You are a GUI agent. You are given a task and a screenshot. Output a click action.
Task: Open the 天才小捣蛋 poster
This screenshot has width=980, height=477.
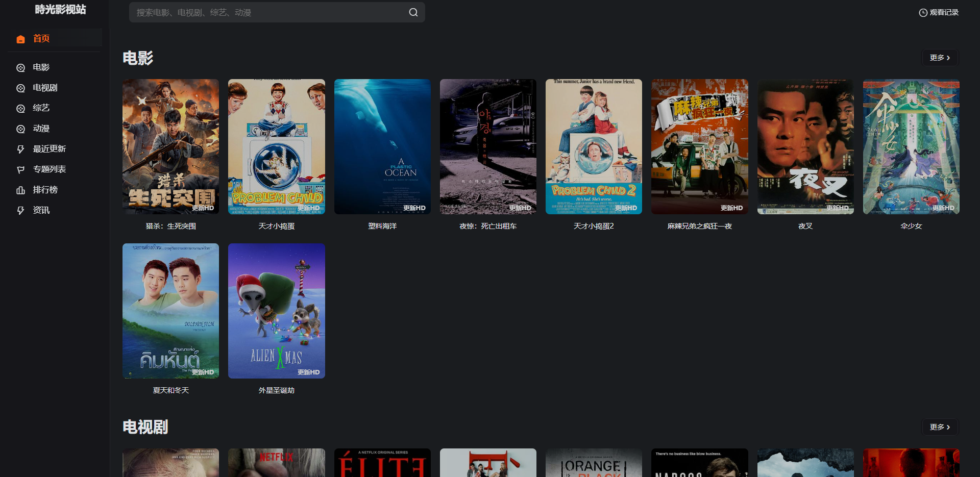(276, 146)
